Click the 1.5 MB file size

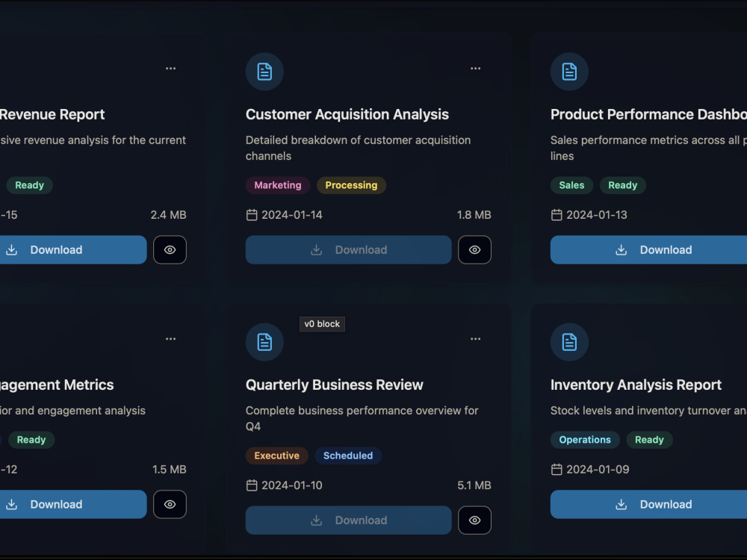coord(169,470)
